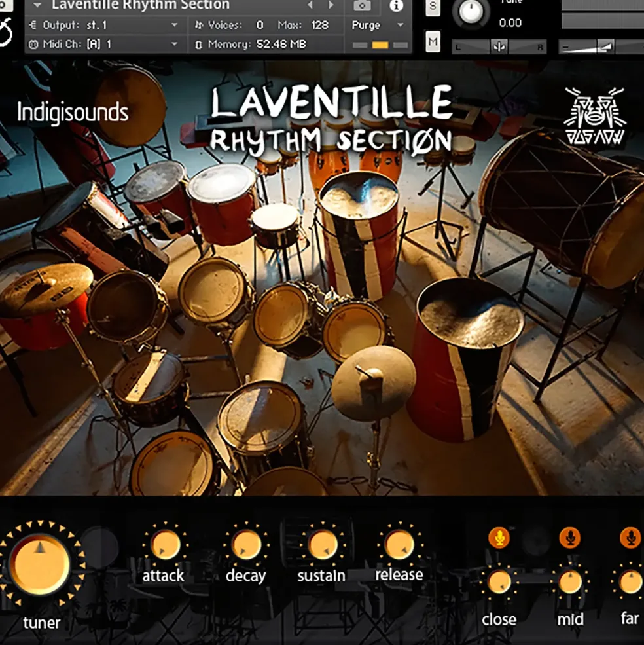Click the snapshot camera icon
The width and height of the screenshot is (644, 645).
[x=362, y=6]
